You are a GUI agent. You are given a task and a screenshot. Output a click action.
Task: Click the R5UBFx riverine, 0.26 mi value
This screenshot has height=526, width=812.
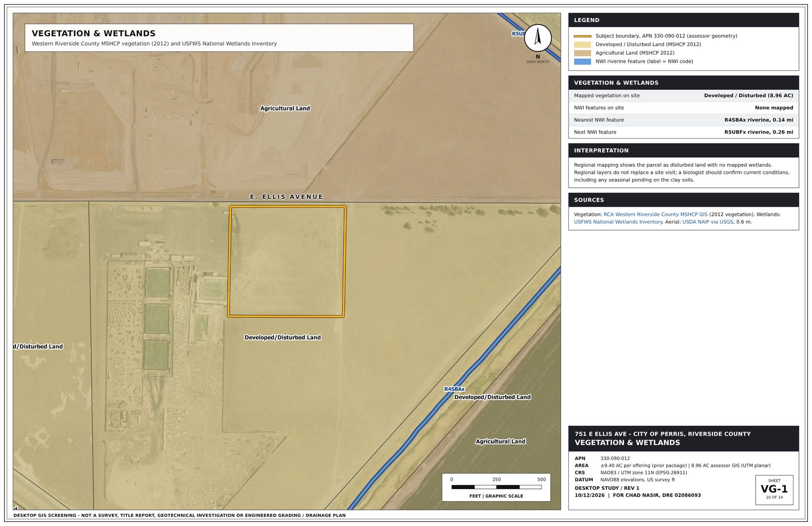click(759, 132)
